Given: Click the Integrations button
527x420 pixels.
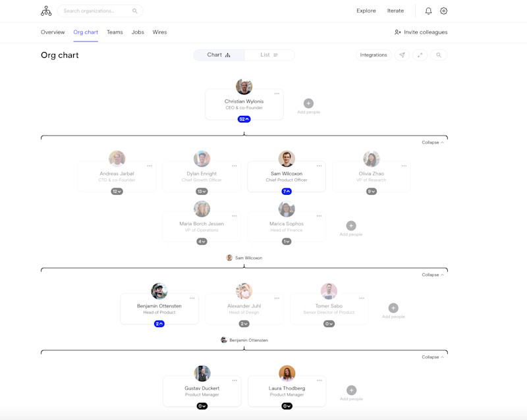Looking at the screenshot, I should [x=374, y=55].
